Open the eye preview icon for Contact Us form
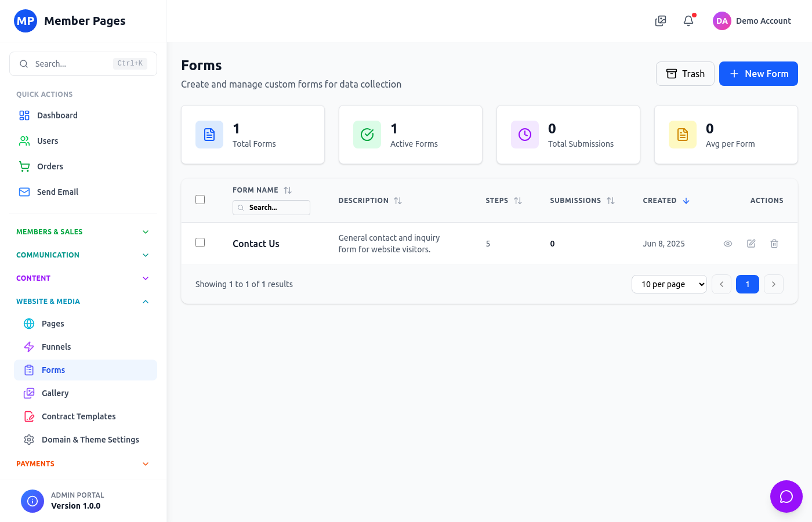Screen dimensions: 812x522 tap(728, 244)
